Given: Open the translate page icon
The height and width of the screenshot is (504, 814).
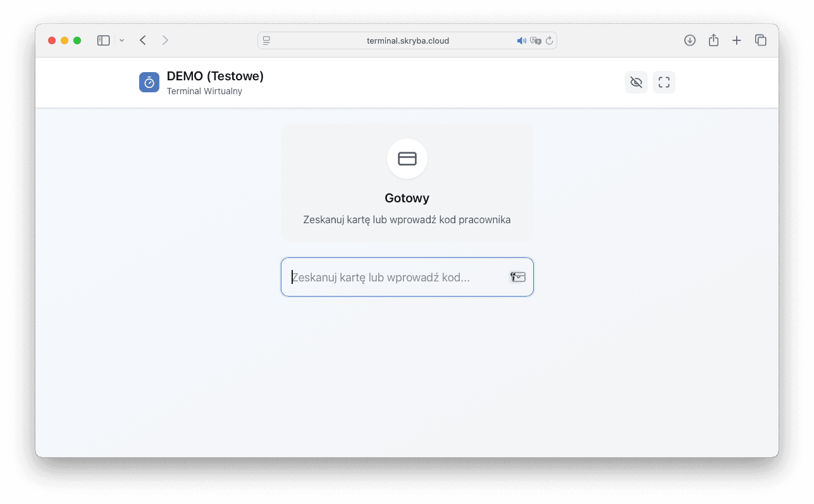Looking at the screenshot, I should coord(536,40).
